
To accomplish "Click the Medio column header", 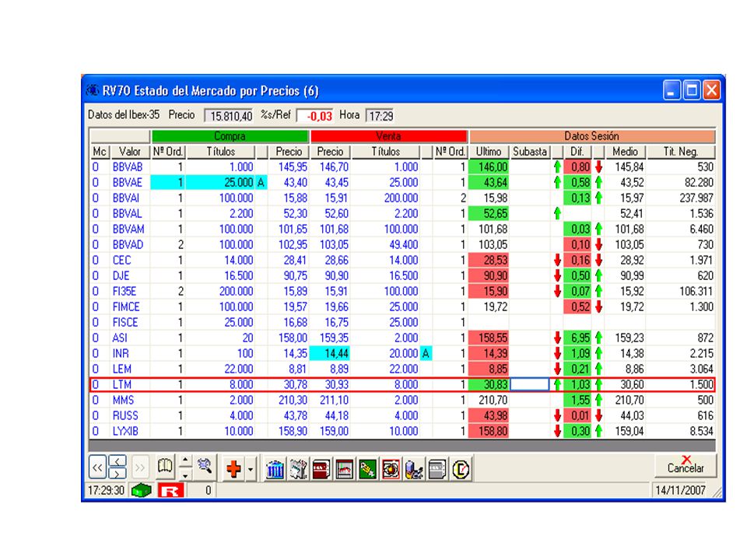I will click(x=625, y=152).
